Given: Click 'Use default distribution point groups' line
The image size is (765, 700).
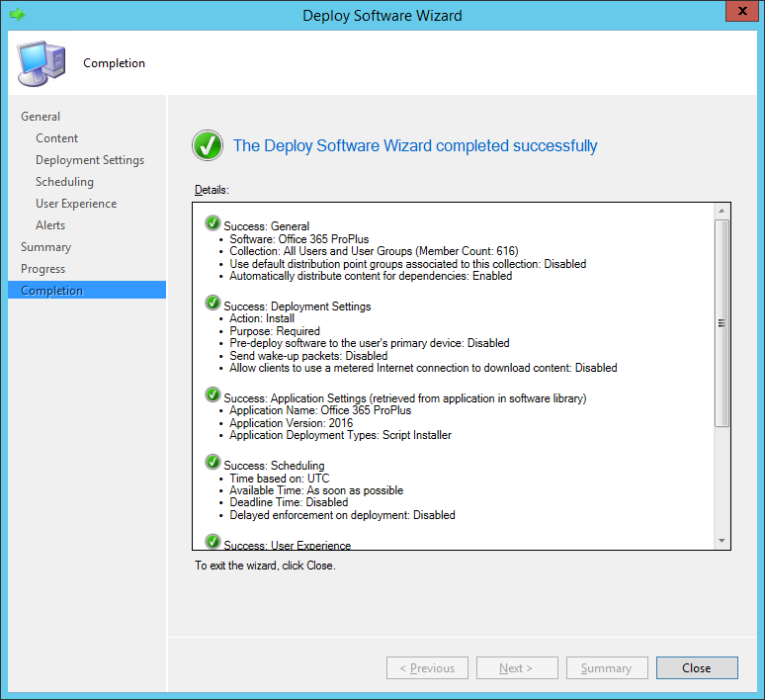Looking at the screenshot, I should point(408,264).
